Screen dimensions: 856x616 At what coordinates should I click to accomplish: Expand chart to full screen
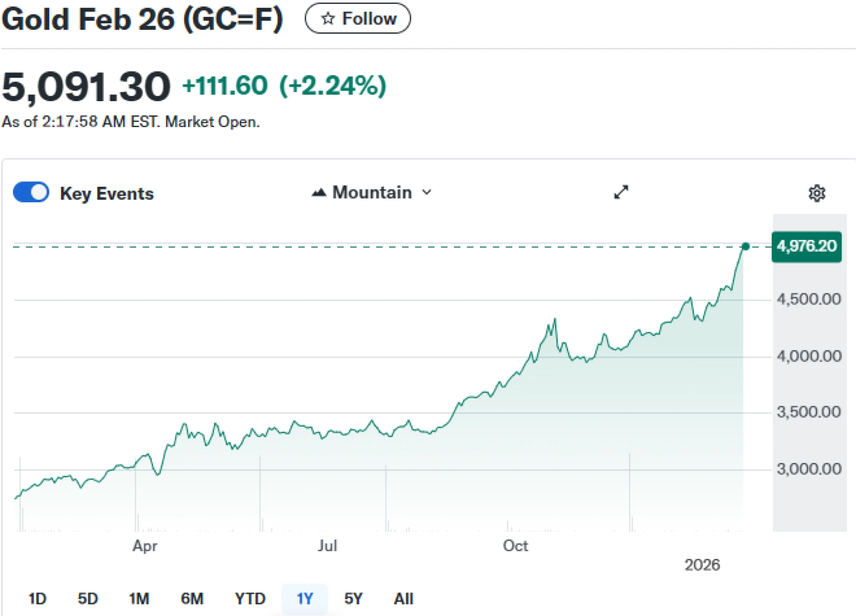[x=621, y=192]
